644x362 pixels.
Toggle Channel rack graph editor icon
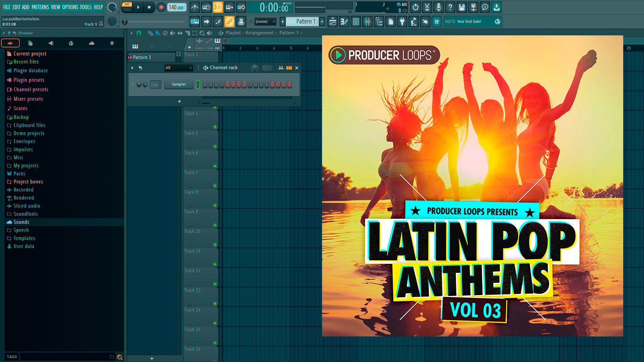281,68
